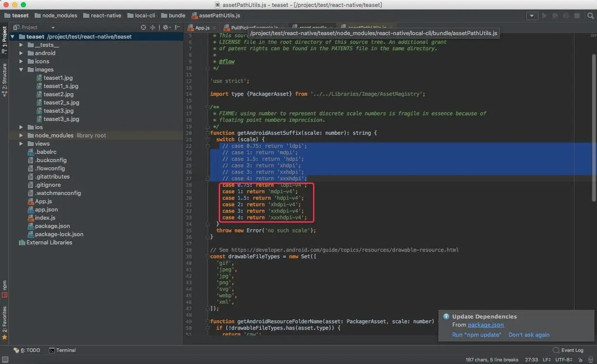Image resolution: width=597 pixels, height=364 pixels.
Task: Expand the icons folder
Action: click(21, 61)
